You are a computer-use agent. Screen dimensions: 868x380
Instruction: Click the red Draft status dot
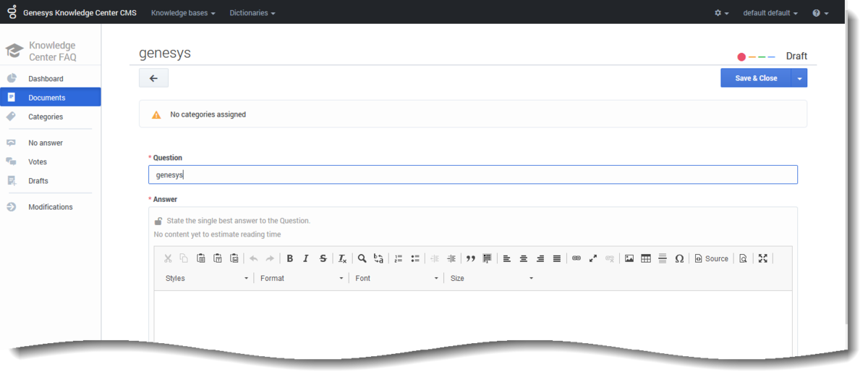tap(741, 56)
